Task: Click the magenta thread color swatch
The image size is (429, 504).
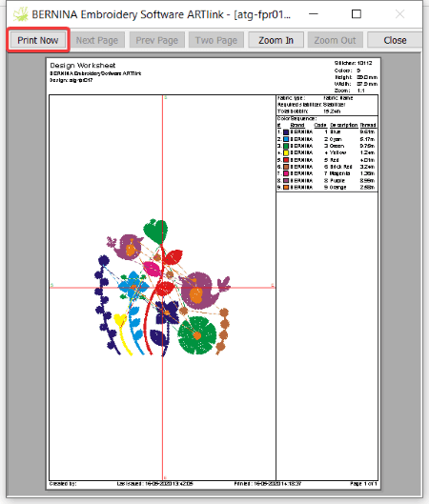Action: [x=286, y=173]
